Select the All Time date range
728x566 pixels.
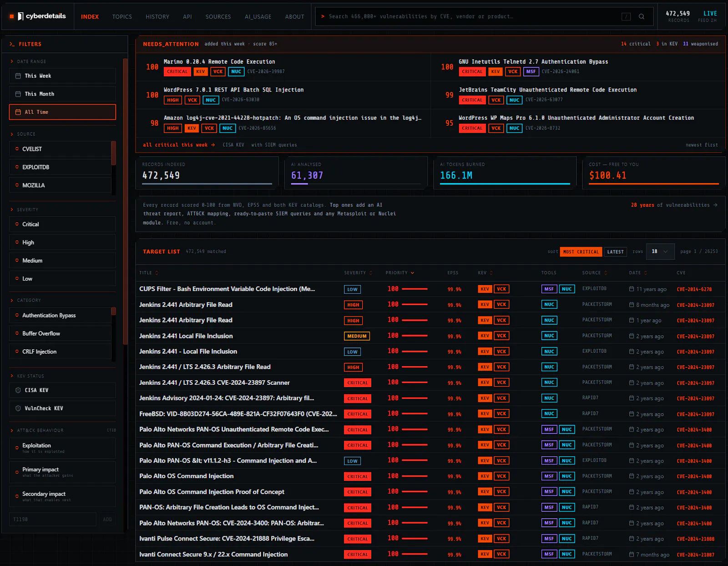[62, 112]
